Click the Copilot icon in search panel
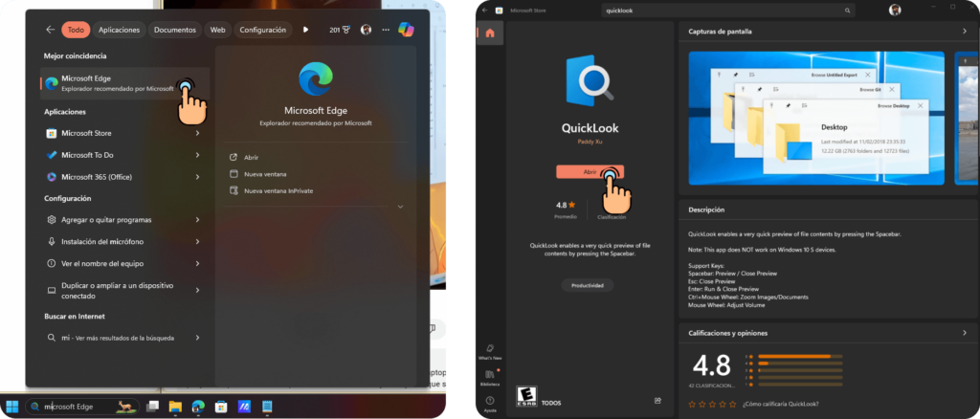Image resolution: width=980 pixels, height=419 pixels. [406, 30]
